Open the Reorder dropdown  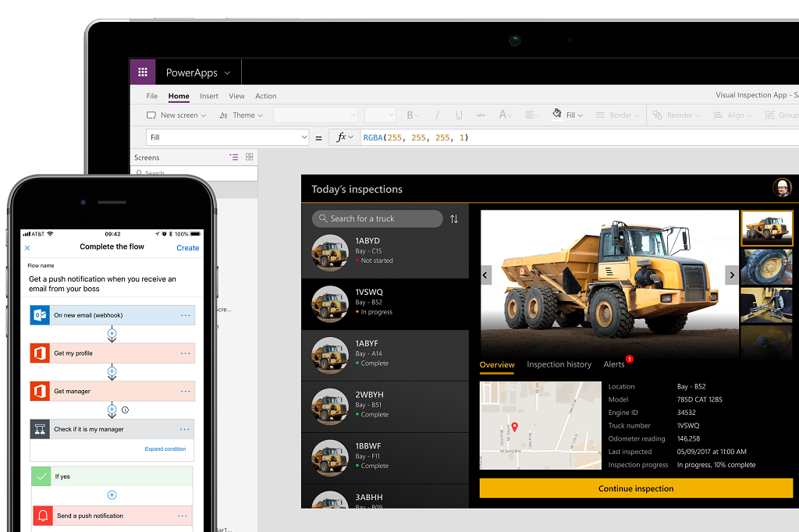[x=676, y=115]
